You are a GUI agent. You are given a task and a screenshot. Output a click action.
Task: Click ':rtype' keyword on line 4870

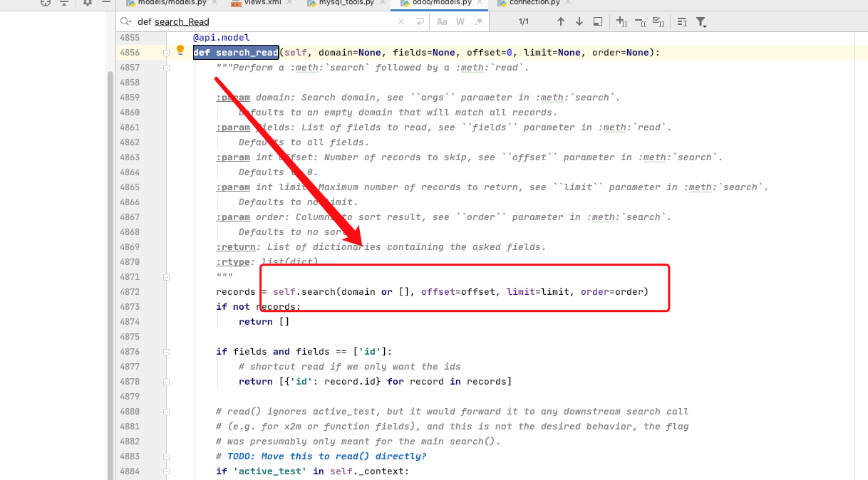click(x=233, y=262)
